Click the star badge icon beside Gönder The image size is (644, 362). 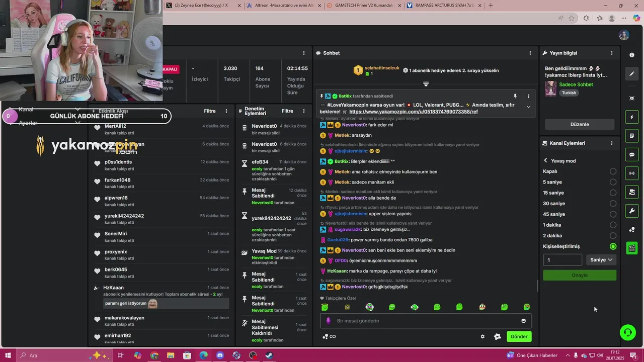tap(497, 337)
